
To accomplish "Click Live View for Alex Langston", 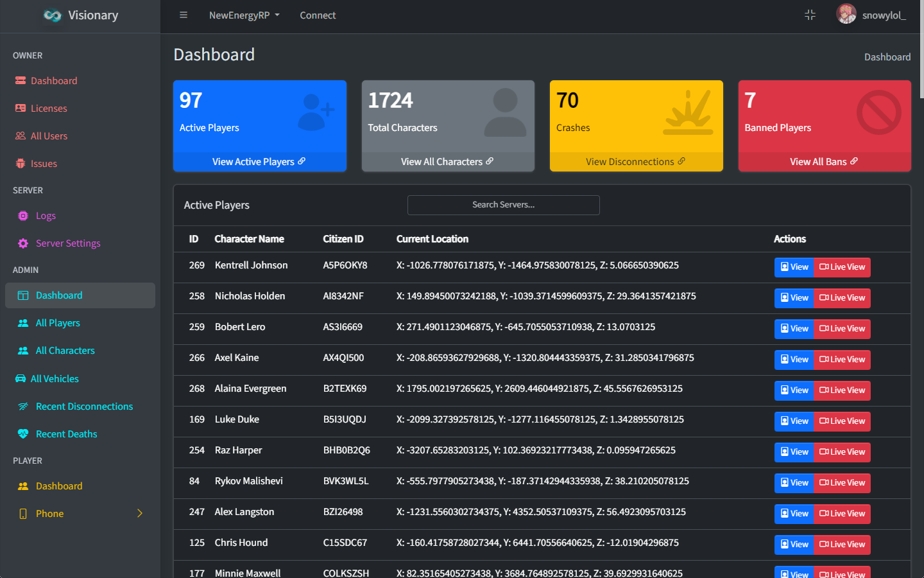I will 842,514.
